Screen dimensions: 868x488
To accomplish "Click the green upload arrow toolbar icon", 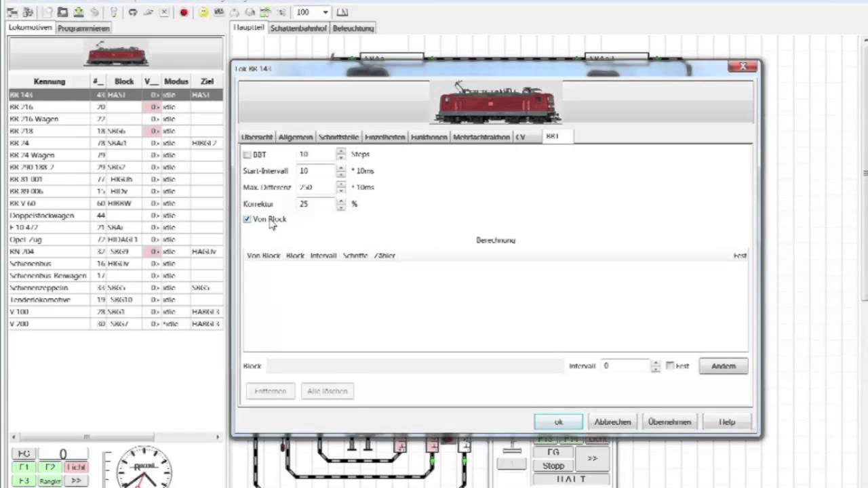I will pos(79,12).
